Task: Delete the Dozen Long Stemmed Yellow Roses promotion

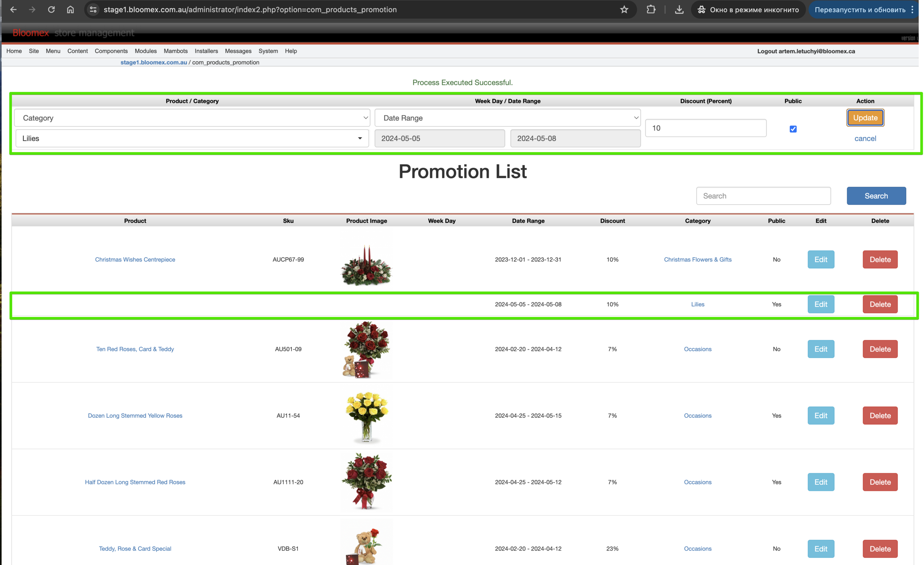Action: [880, 415]
